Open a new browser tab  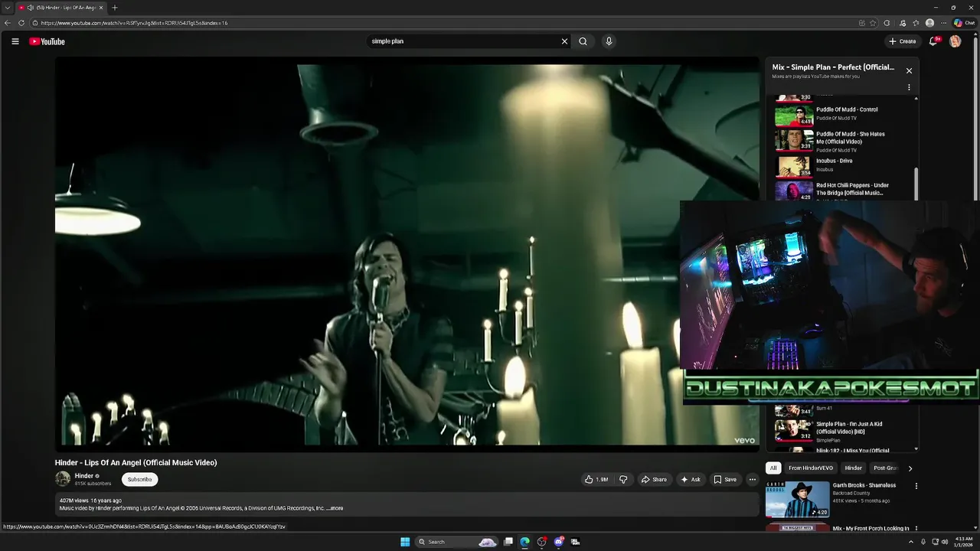(115, 8)
